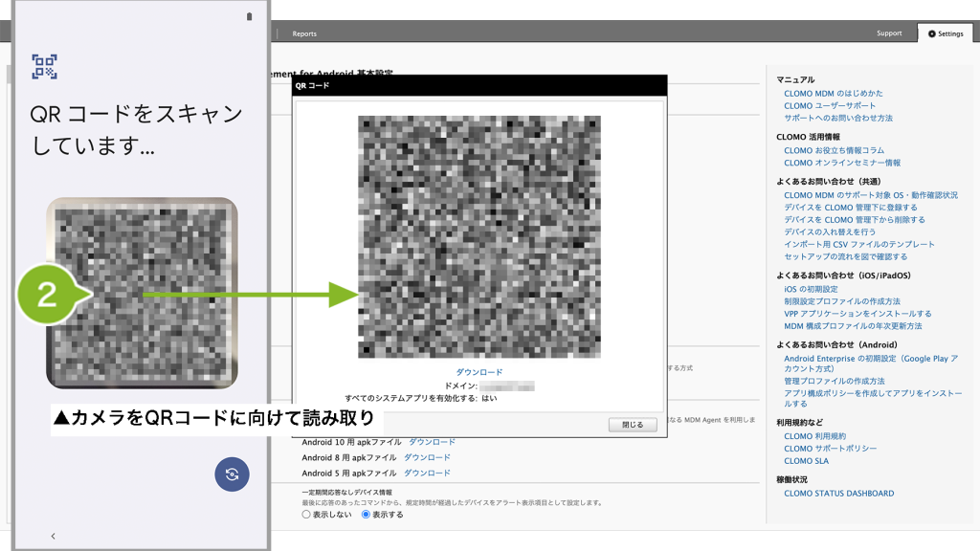The image size is (980, 551).
Task: Open 管理プロファイルの作成方法 link
Action: pos(835,381)
